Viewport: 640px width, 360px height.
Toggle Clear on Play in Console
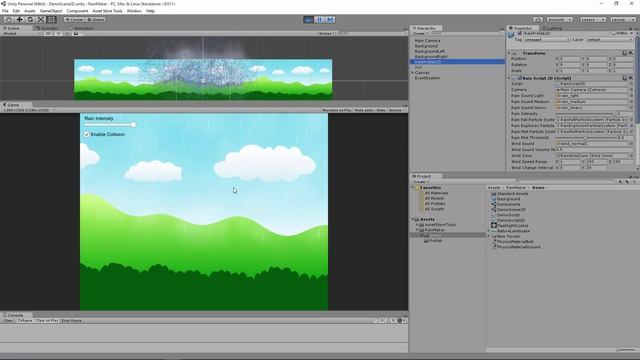47,321
